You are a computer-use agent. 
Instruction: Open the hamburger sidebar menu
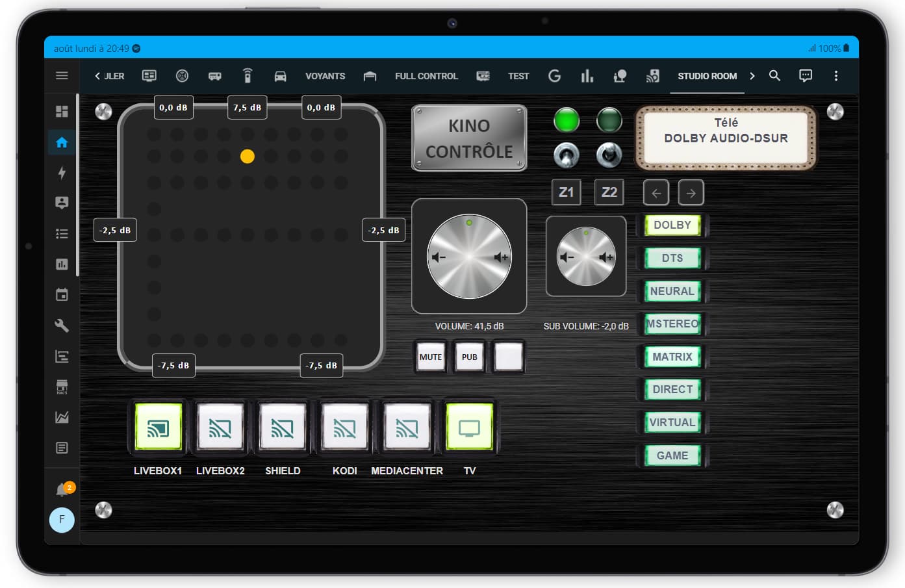tap(62, 76)
